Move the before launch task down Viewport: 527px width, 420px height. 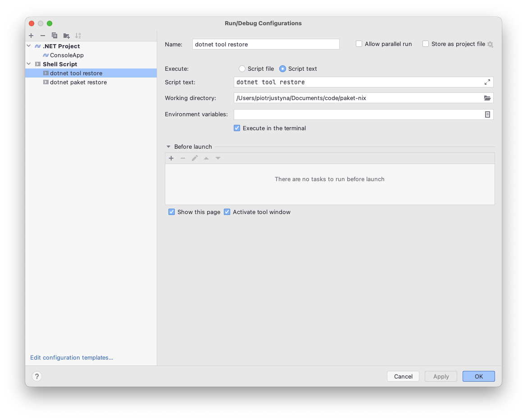[x=218, y=158]
